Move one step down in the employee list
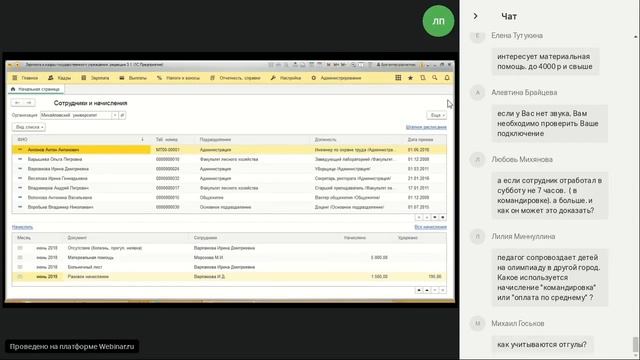Viewport: 640px width, 360px height. pos(435,218)
